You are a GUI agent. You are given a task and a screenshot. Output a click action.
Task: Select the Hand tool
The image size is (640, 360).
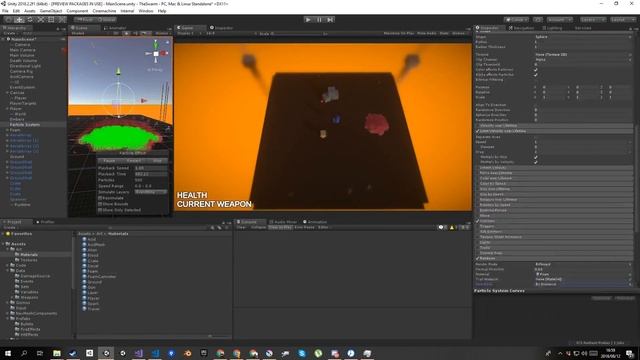coord(9,19)
